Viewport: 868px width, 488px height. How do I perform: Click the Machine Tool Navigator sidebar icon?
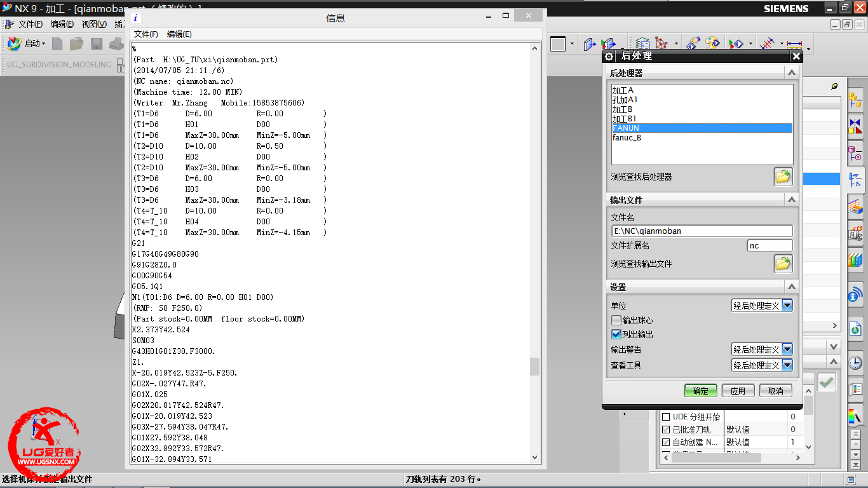(855, 233)
